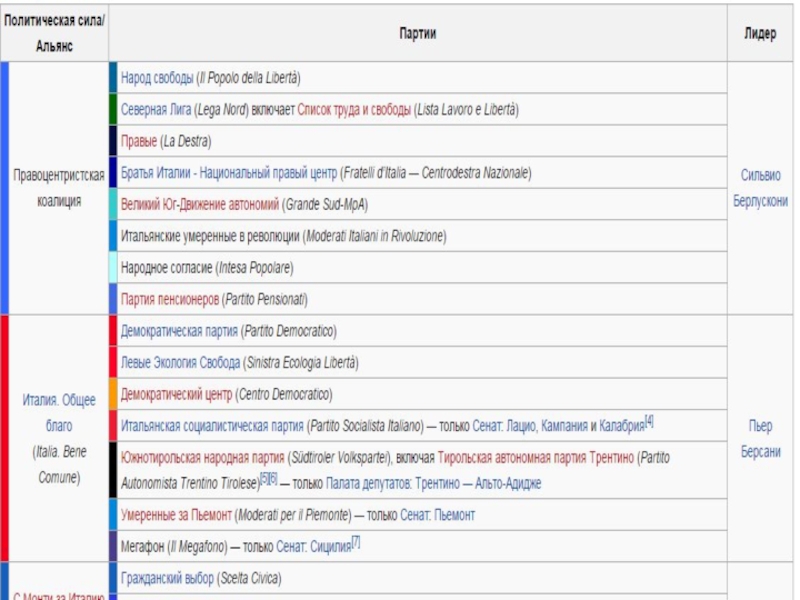Click the Сенат link in the Socialist party row
The width and height of the screenshot is (800, 600).
tap(487, 426)
